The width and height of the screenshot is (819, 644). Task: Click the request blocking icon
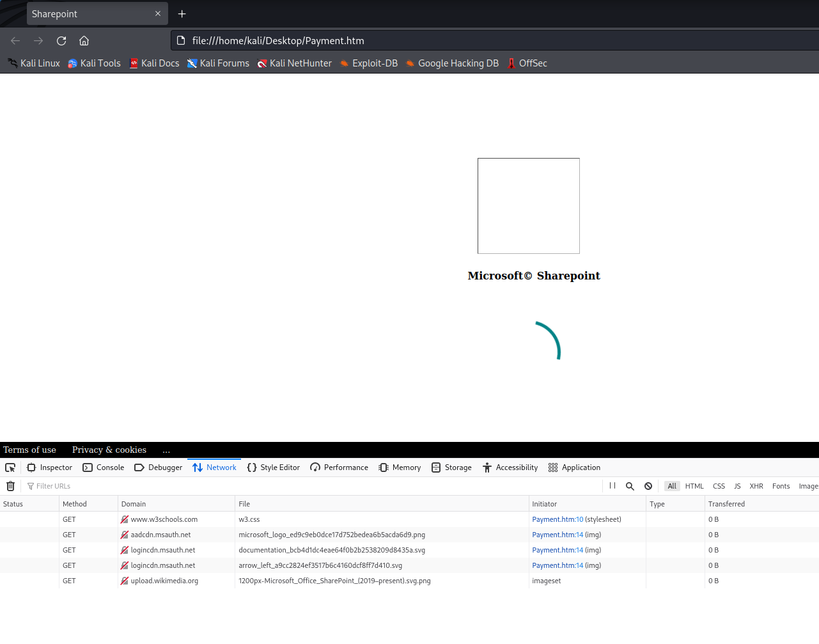pyautogui.click(x=648, y=486)
